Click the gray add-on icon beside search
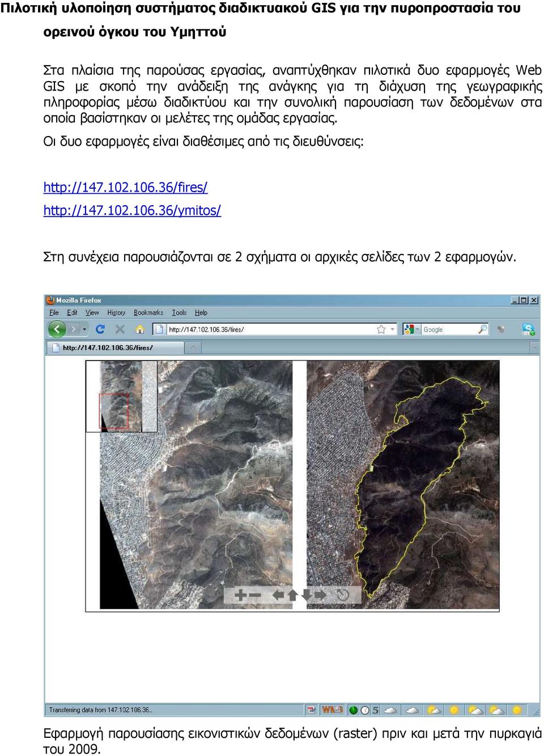544x756 pixels. tap(501, 329)
